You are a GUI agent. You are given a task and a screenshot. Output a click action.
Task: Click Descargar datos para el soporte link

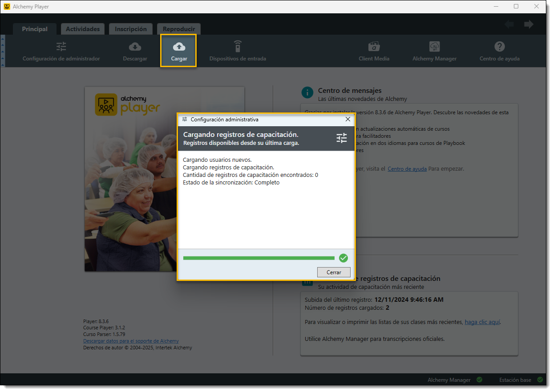131,341
